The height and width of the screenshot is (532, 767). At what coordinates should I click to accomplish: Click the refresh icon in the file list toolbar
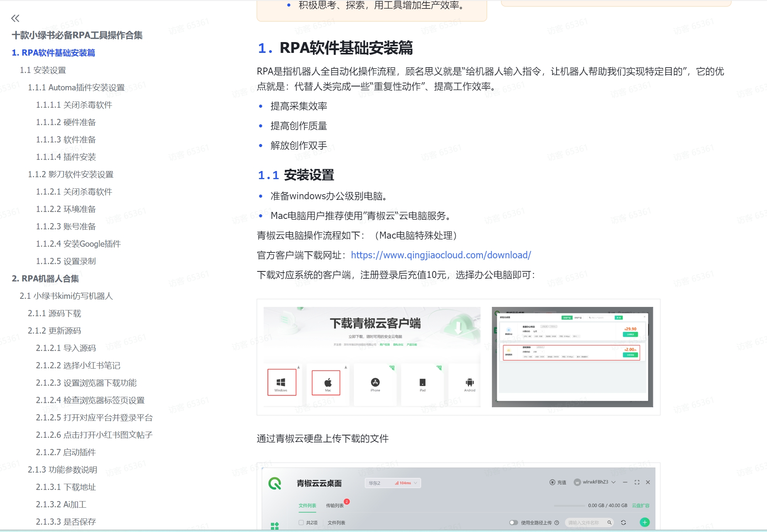click(x=623, y=523)
